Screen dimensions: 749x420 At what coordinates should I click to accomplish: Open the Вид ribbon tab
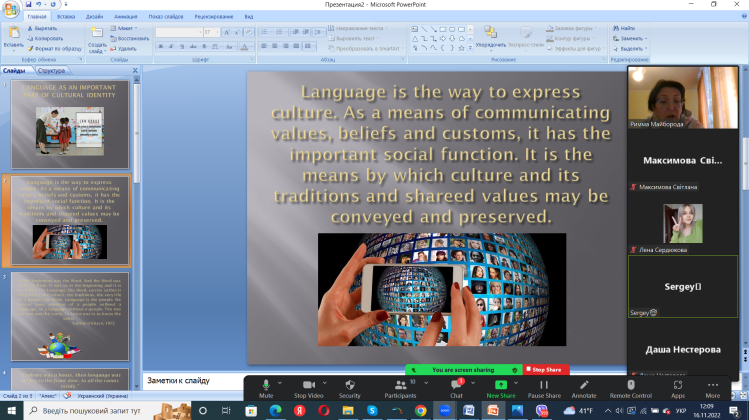coord(249,16)
